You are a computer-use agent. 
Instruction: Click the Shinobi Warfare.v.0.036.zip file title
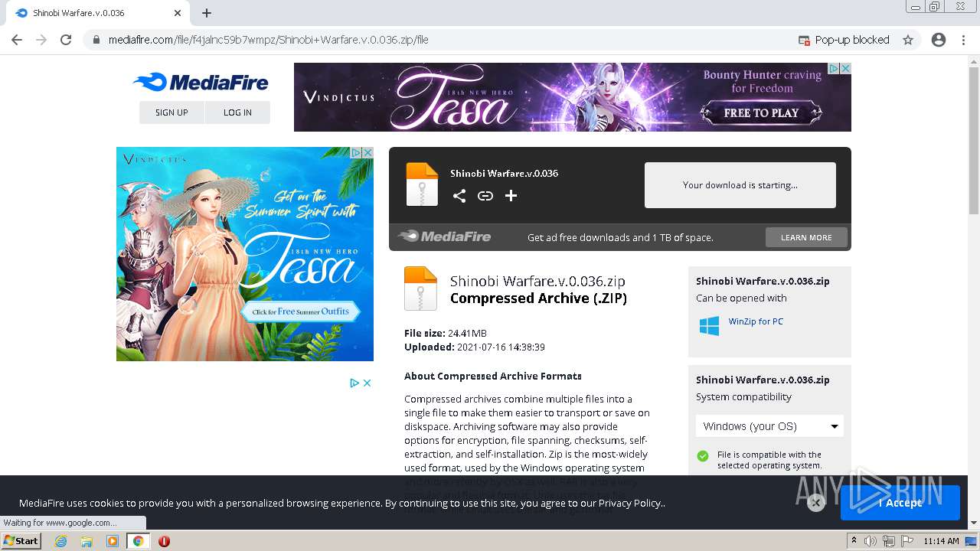click(537, 281)
